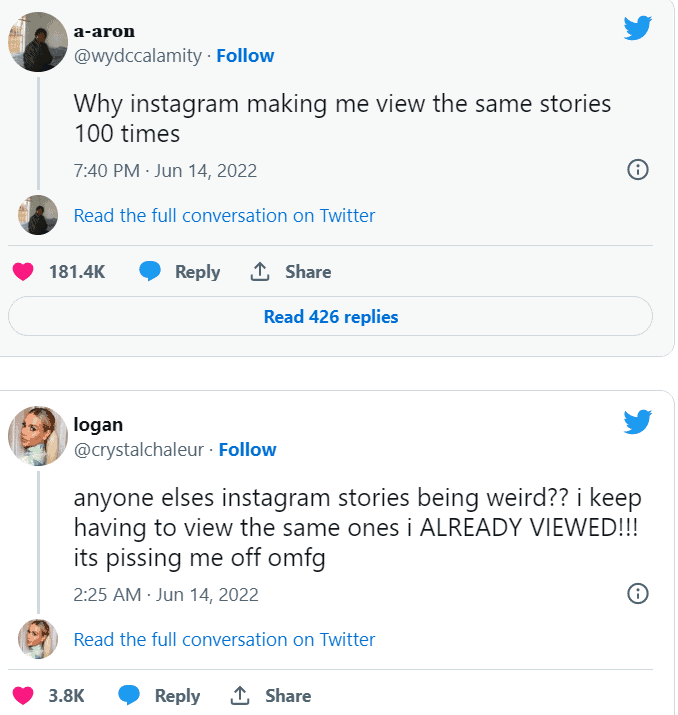Like logan's tweet with the 3.8K heart
The image size is (678, 715).
(x=24, y=695)
